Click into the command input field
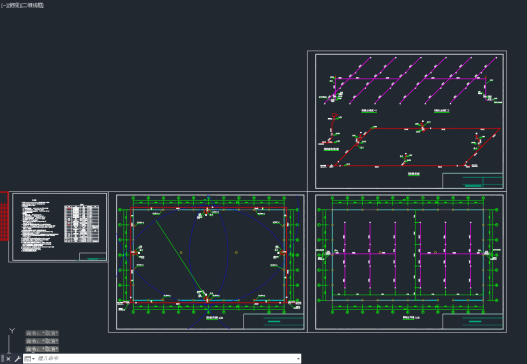Viewport: 527px width, 364px height. [x=166, y=359]
